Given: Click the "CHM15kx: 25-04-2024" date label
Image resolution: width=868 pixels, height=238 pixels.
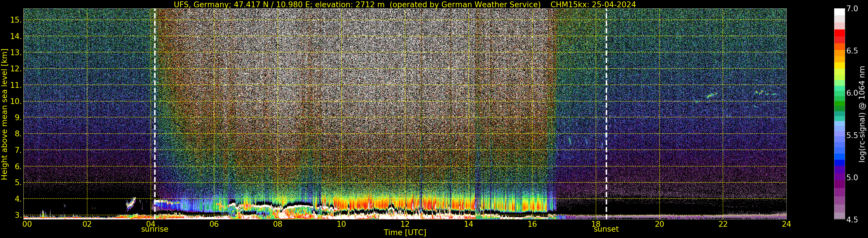Looking at the screenshot, I should [593, 4].
